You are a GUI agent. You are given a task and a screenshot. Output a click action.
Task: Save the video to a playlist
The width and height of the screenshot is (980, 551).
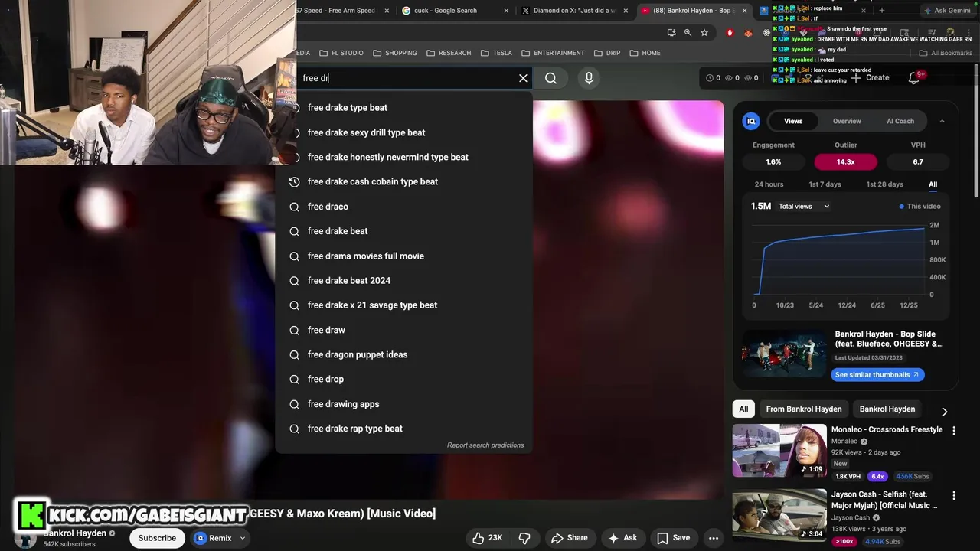click(674, 538)
